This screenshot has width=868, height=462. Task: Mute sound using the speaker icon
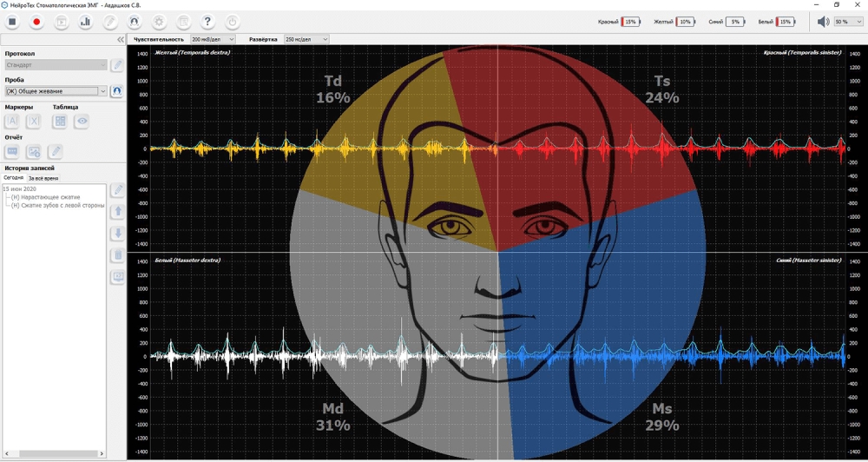pos(823,22)
